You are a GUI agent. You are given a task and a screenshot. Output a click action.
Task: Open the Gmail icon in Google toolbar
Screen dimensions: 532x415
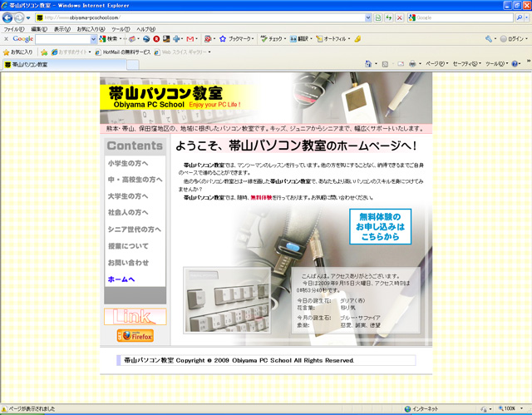(190, 39)
